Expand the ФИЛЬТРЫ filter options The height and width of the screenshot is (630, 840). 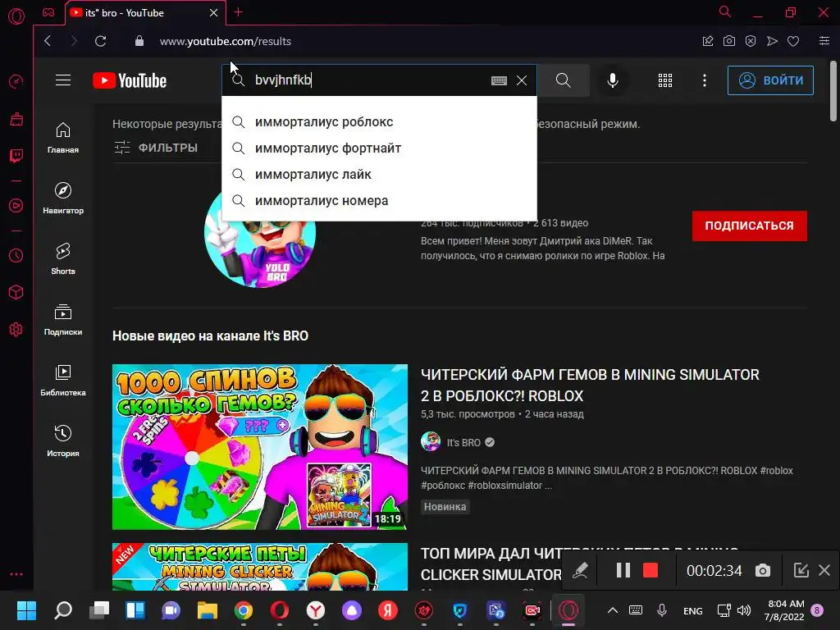[x=156, y=148]
